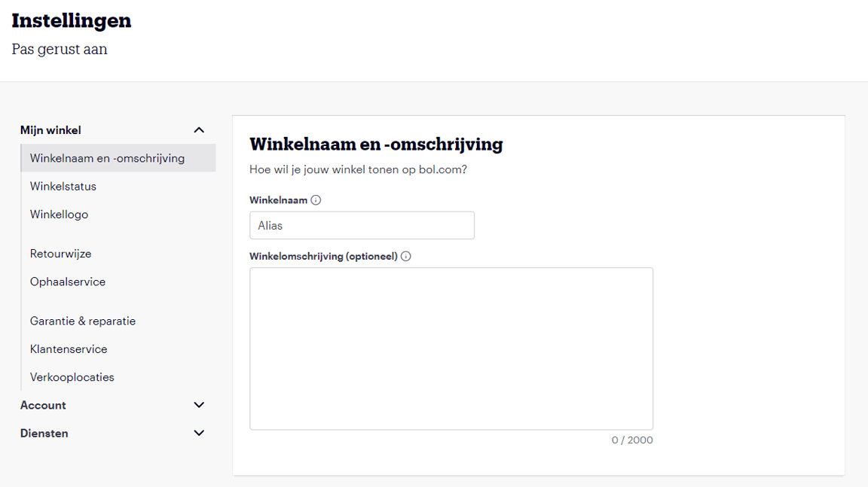Click the info icon next to Winkelnaam
The height and width of the screenshot is (487, 868).
pos(315,199)
